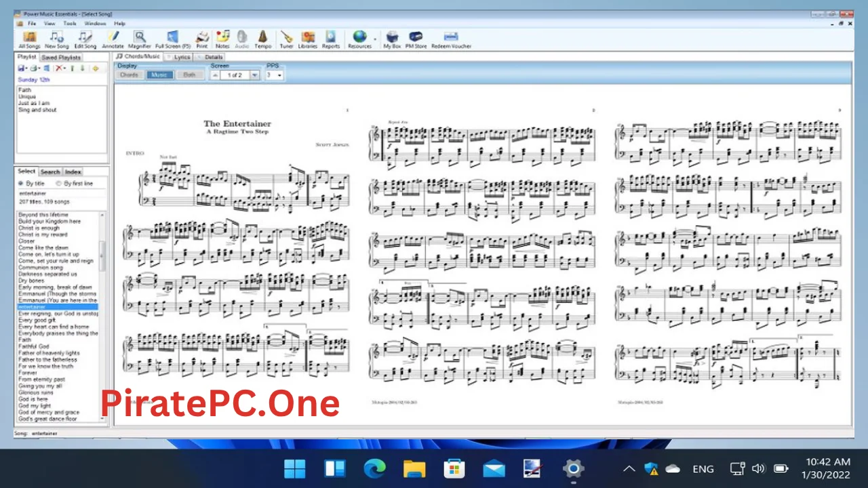The image size is (868, 488).
Task: Select 'Sing and shout' in playlist
Action: [x=37, y=110]
